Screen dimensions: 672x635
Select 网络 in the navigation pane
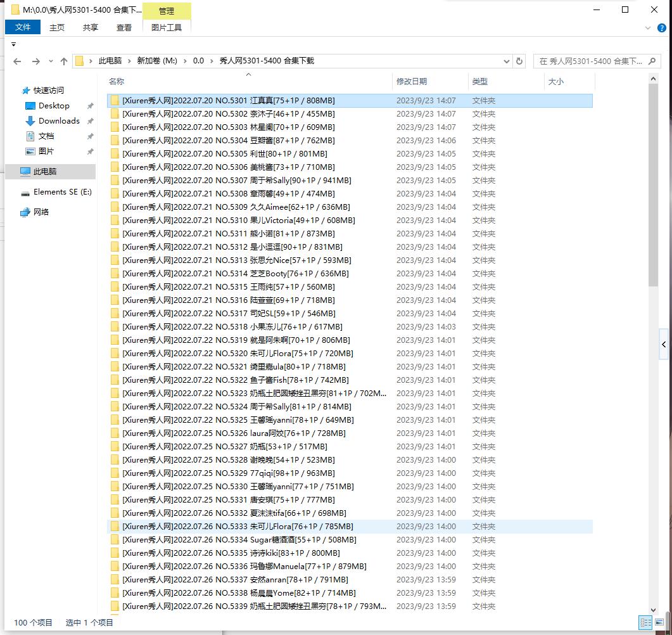(x=41, y=212)
